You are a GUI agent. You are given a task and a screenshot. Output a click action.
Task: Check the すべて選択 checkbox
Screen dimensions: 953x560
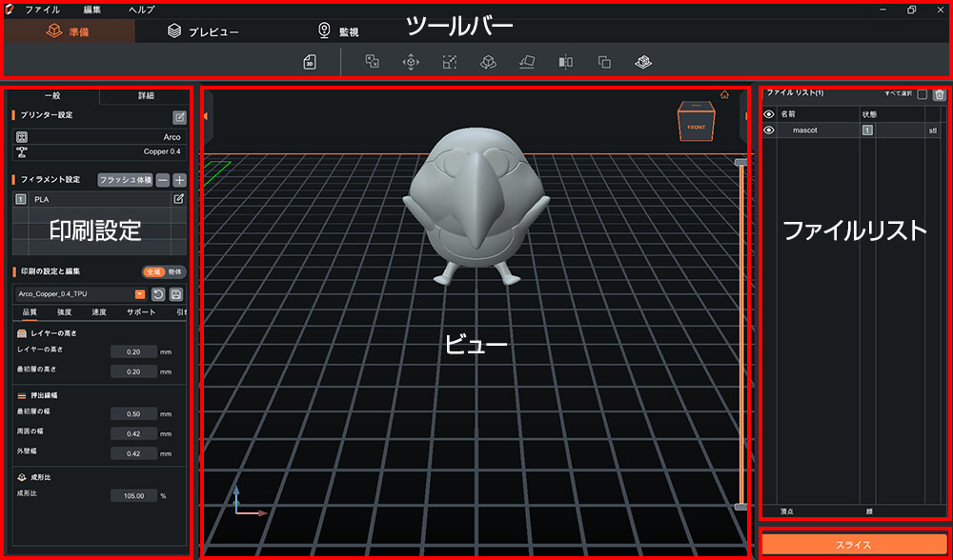click(923, 94)
